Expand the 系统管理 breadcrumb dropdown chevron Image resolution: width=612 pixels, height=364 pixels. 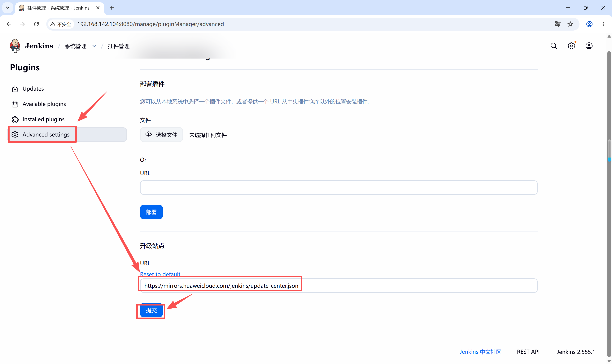(x=94, y=46)
